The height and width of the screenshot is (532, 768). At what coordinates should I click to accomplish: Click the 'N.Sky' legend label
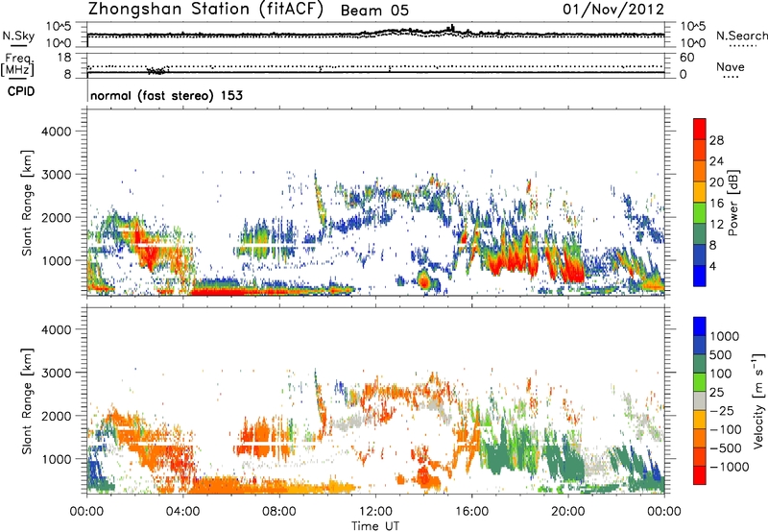18,36
